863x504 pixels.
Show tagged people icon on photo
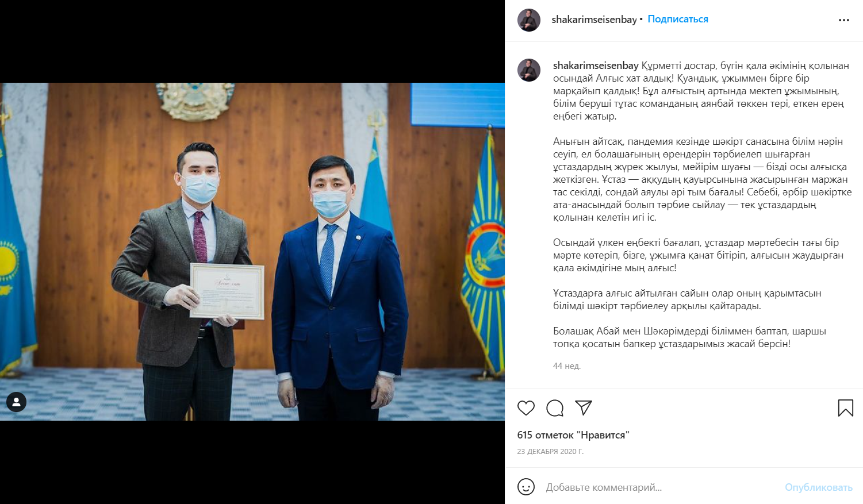17,402
